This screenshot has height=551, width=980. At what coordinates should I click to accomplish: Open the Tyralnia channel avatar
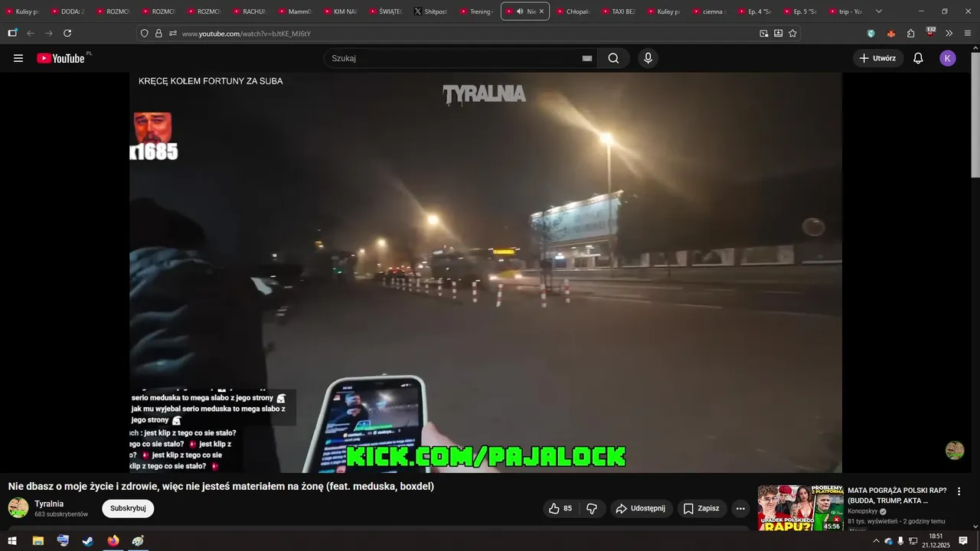click(18, 508)
